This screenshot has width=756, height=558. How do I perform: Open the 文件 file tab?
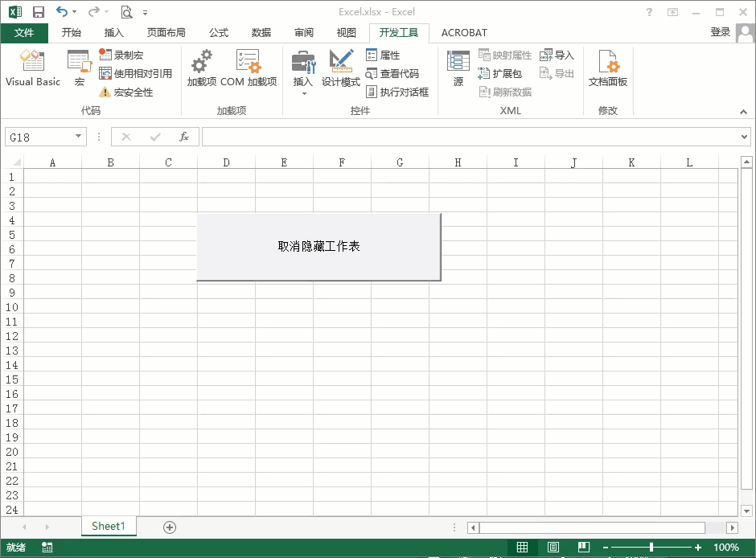pyautogui.click(x=24, y=33)
